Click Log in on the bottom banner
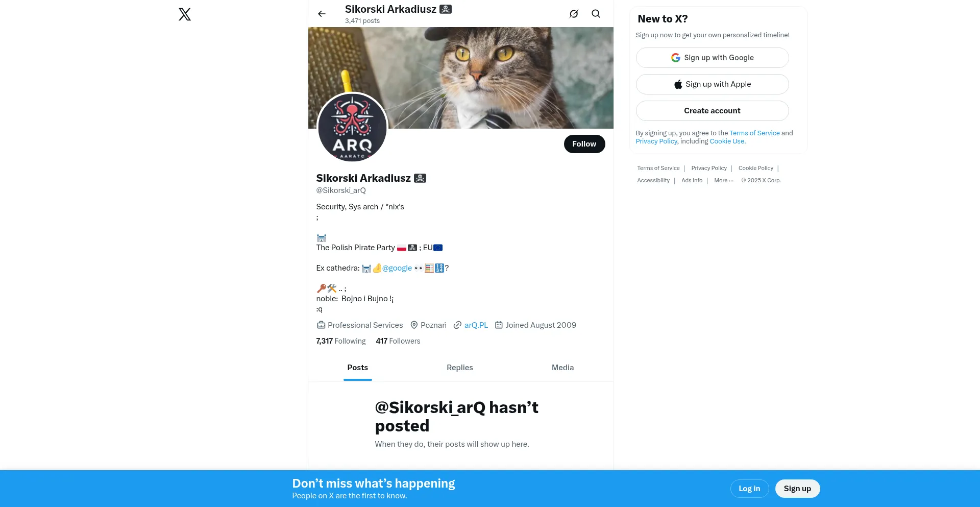This screenshot has width=980, height=507. [749, 489]
